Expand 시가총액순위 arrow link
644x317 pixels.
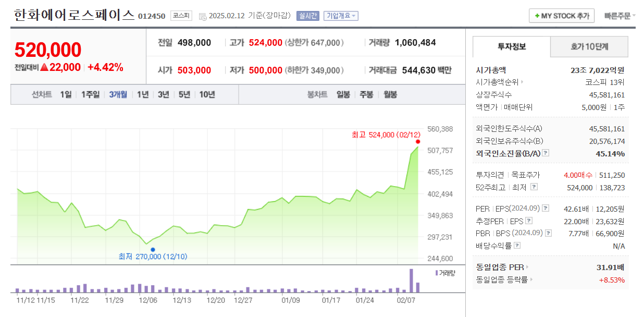tap(522, 82)
